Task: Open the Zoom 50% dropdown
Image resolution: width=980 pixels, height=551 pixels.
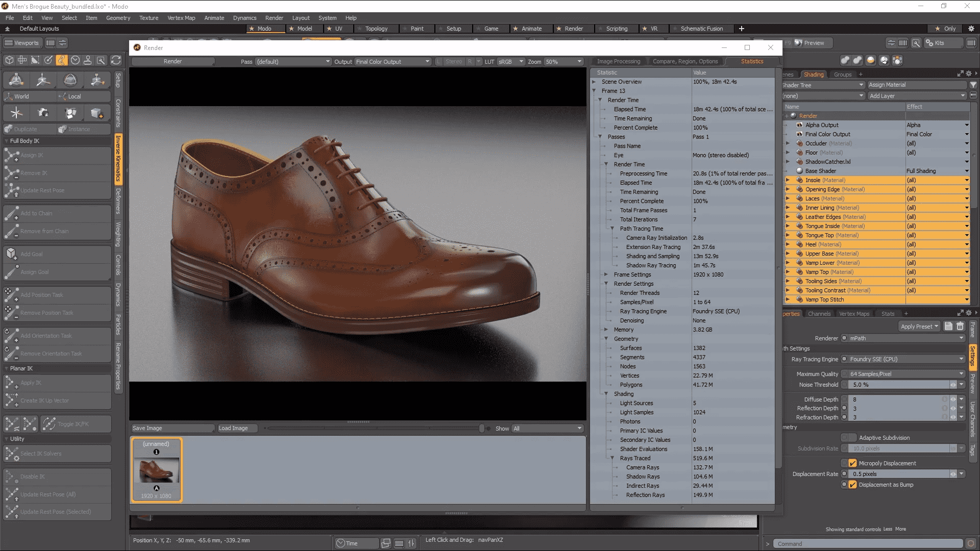Action: [563, 62]
